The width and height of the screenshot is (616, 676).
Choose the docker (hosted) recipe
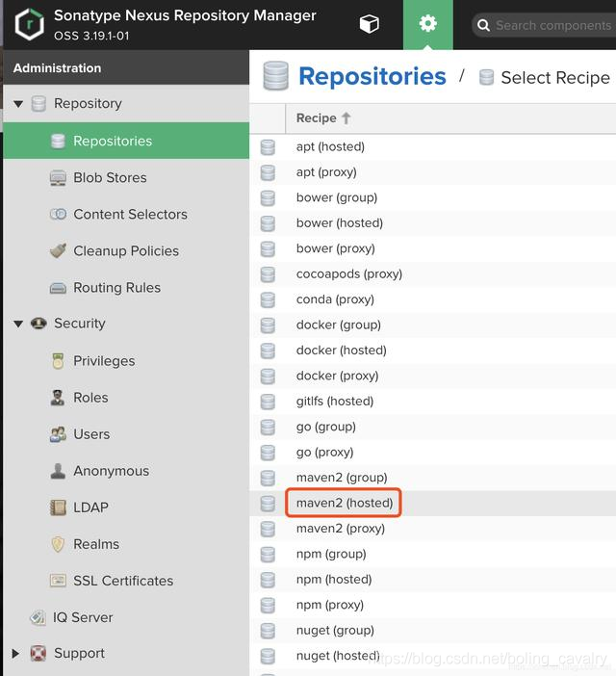(x=432, y=351)
